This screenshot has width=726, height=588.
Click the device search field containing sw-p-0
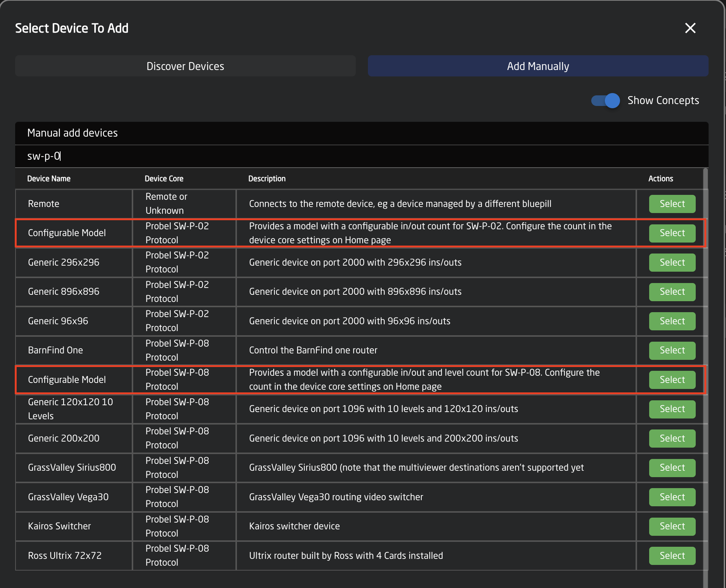click(361, 156)
